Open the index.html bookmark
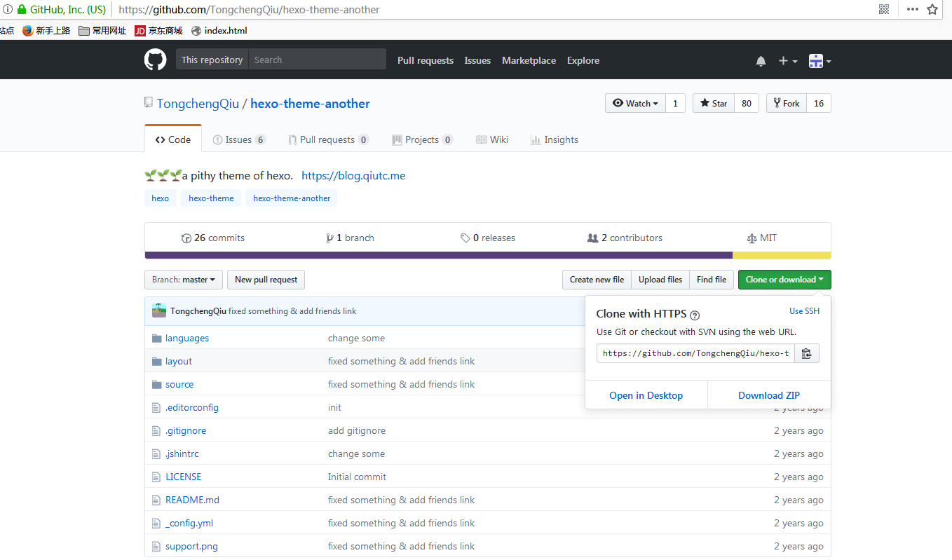Viewport: 952px width, 560px height. pos(219,31)
